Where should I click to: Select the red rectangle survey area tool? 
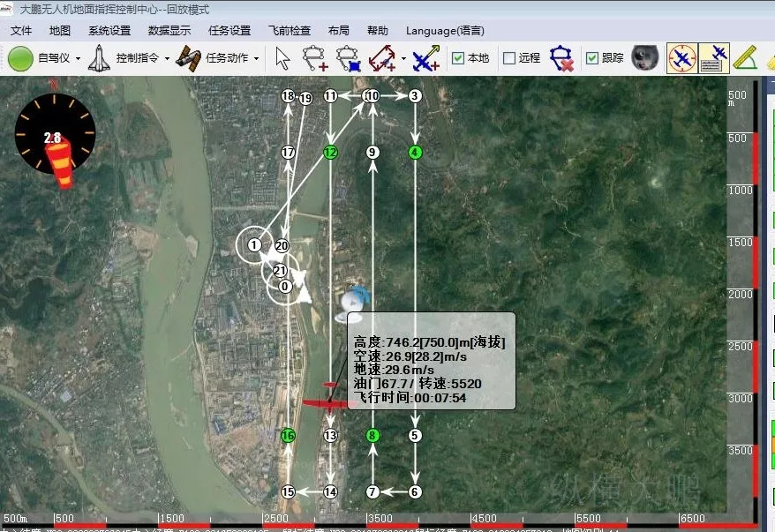[x=383, y=58]
